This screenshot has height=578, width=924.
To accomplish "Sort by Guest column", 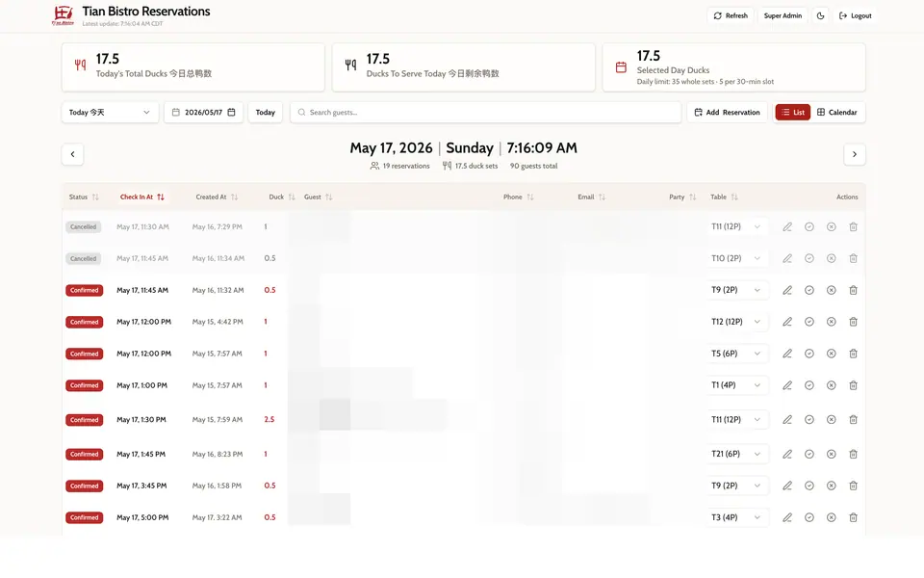I will coord(319,197).
